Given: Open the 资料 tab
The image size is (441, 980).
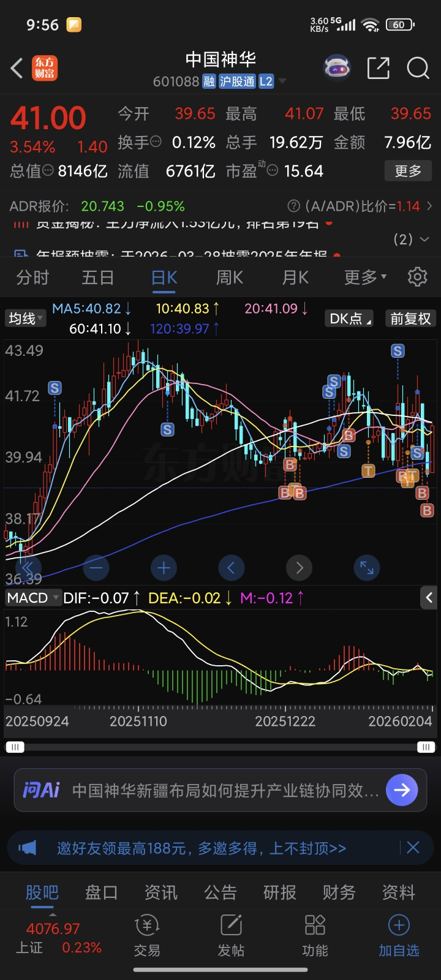Looking at the screenshot, I should (399, 892).
